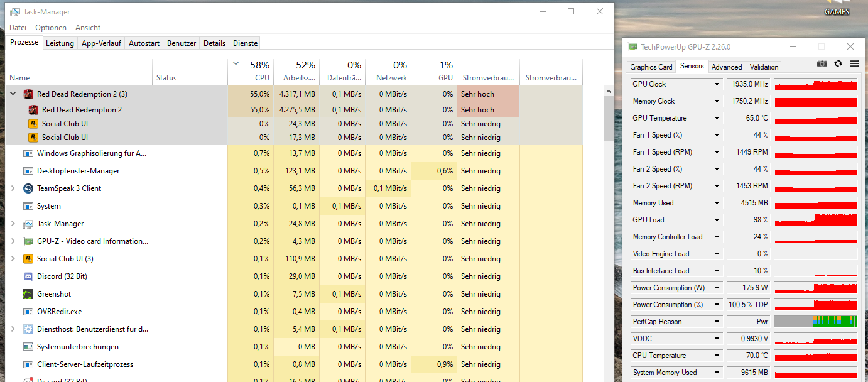This screenshot has height=382, width=868.
Task: Click the Social Club UI (3) icon
Action: click(28, 259)
